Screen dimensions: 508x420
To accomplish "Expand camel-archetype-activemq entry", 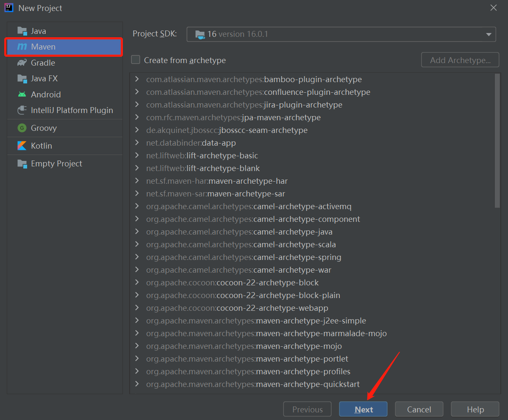I will point(137,206).
